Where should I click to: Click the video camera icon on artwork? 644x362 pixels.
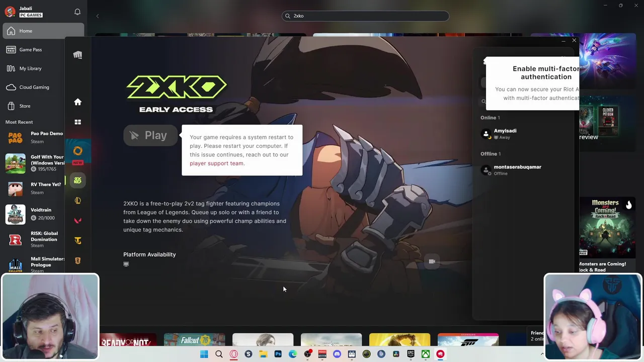(432, 261)
